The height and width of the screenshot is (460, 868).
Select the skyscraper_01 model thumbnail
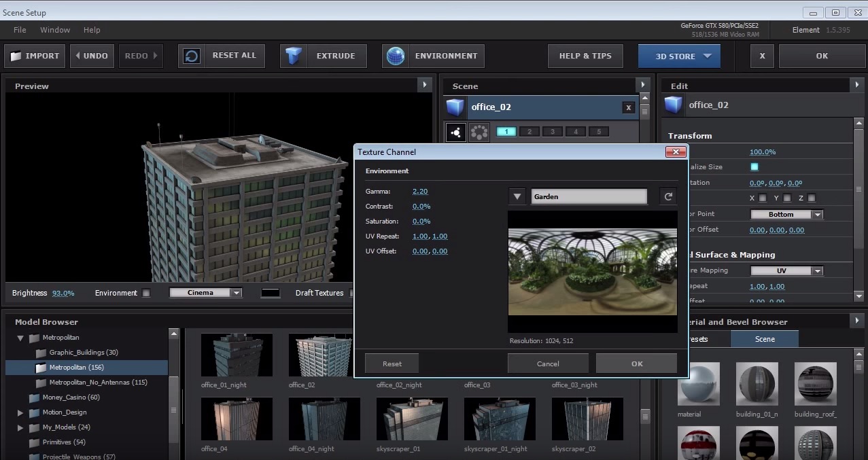(x=411, y=419)
